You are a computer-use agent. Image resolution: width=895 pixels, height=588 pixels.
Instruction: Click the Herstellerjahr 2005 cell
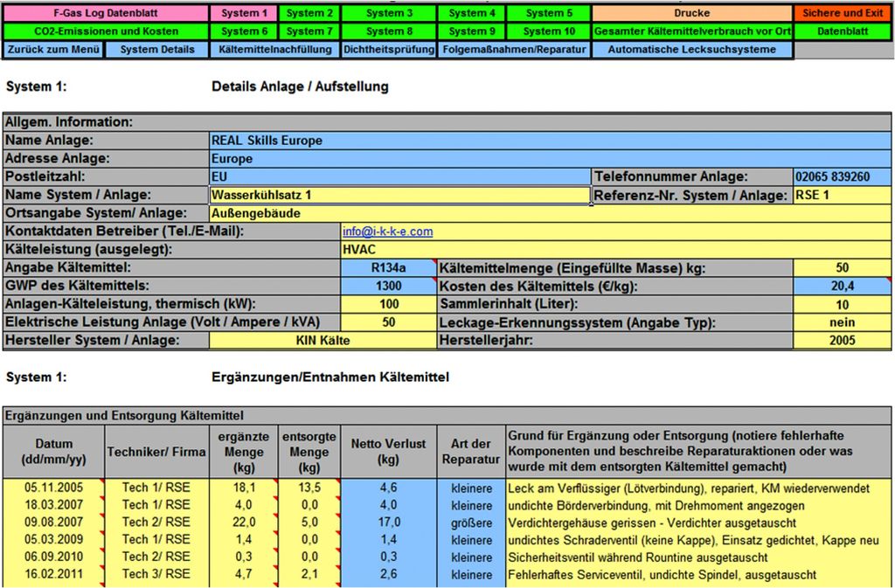click(x=842, y=341)
